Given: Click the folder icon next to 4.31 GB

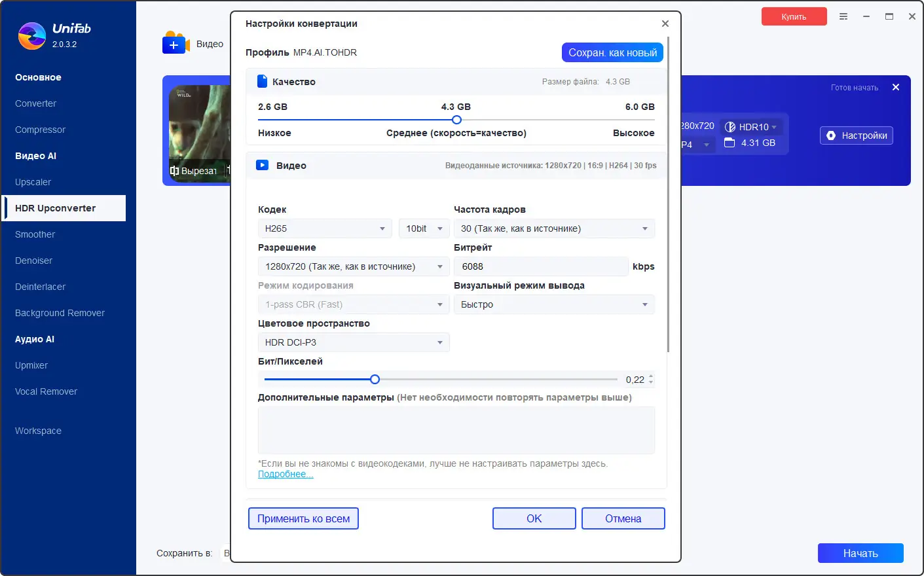Looking at the screenshot, I should pos(730,143).
